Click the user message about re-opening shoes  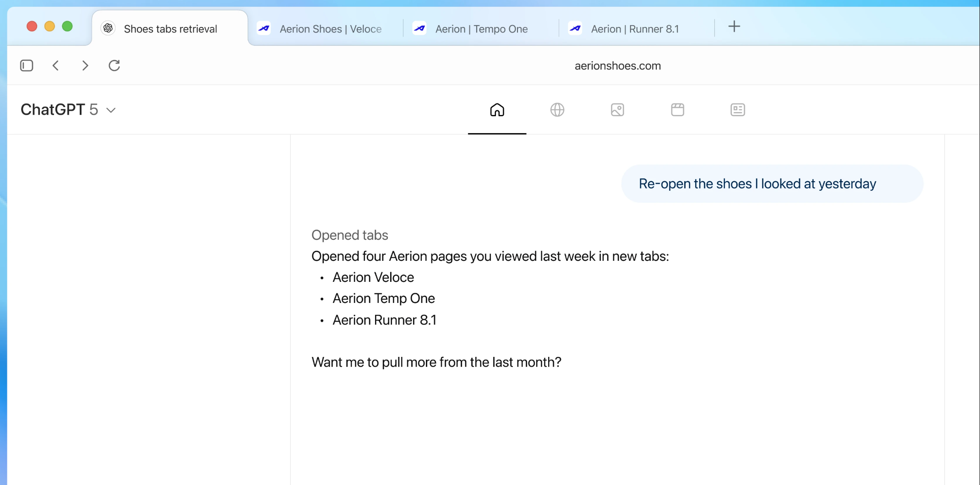[757, 184]
